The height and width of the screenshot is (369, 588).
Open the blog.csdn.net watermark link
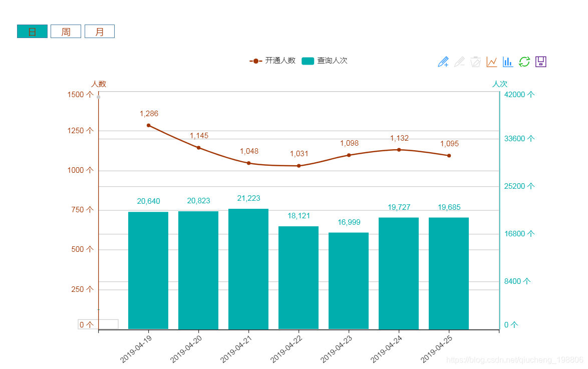(x=514, y=360)
